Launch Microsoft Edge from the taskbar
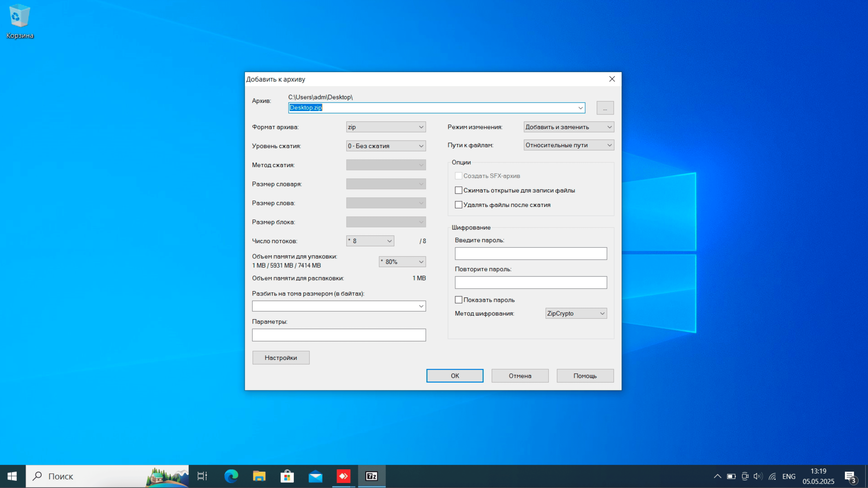 coord(231,476)
